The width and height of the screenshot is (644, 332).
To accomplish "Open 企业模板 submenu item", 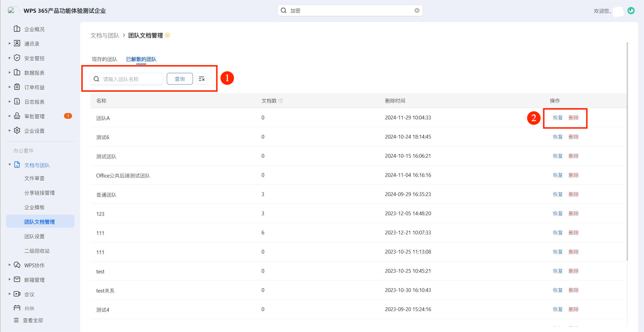I will click(34, 207).
